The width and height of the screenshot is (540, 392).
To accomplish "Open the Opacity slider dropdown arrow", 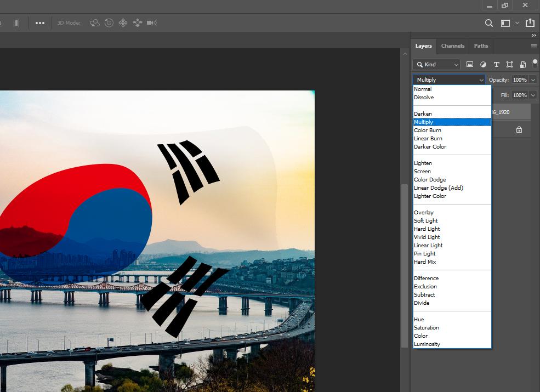I will [533, 80].
